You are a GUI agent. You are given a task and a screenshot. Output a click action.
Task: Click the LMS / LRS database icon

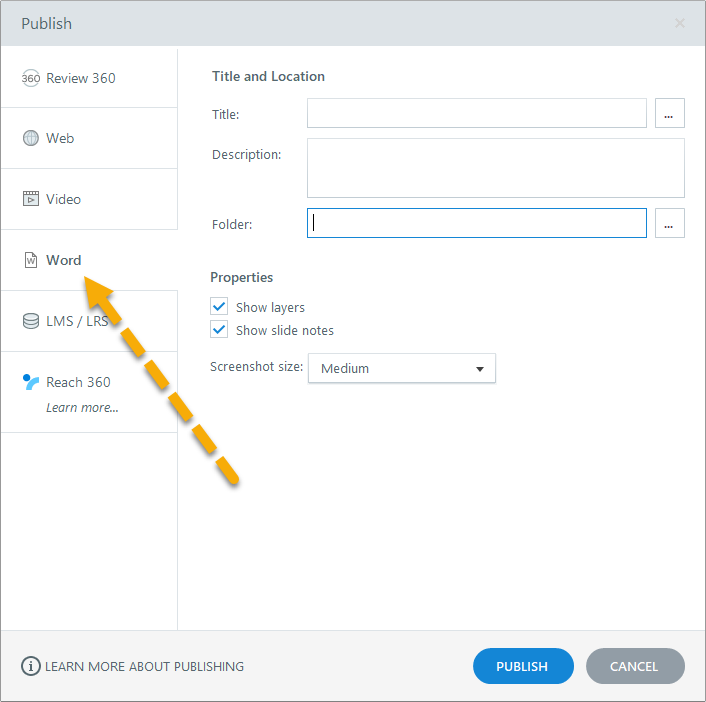31,321
